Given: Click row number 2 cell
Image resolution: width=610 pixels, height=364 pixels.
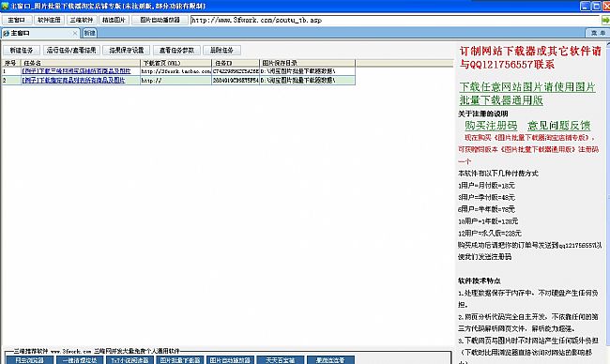Looking at the screenshot, I should click(11, 81).
